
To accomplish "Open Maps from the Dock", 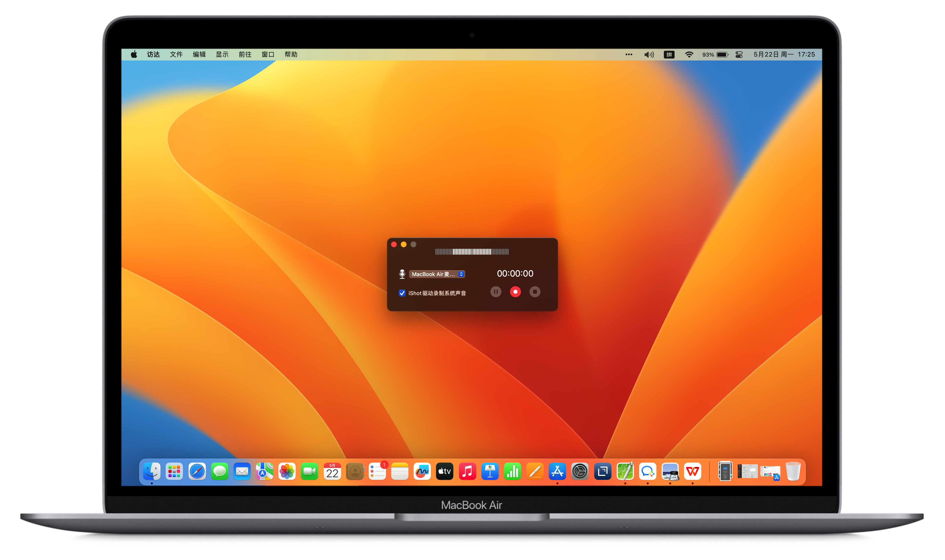I will point(265,471).
